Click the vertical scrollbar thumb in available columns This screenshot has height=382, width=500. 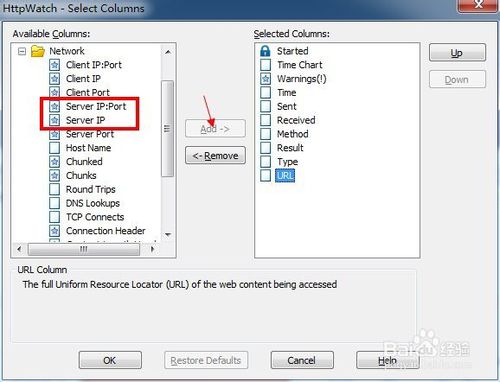(167, 128)
